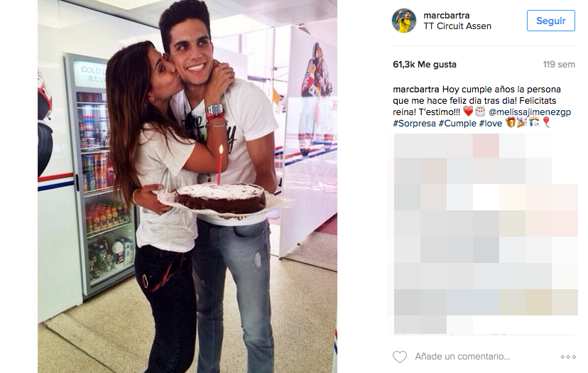Open the marcbartra username in header
The image size is (588, 373).
[446, 16]
